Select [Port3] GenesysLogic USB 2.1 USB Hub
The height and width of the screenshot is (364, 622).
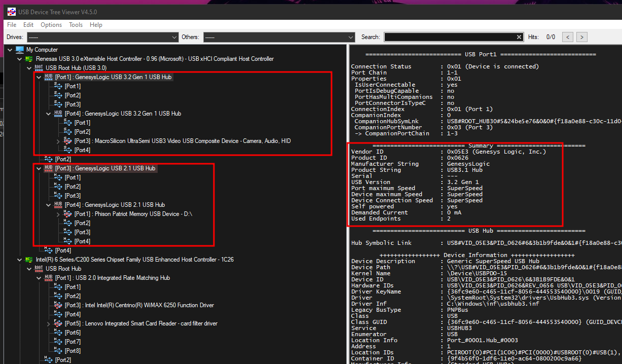tap(105, 168)
